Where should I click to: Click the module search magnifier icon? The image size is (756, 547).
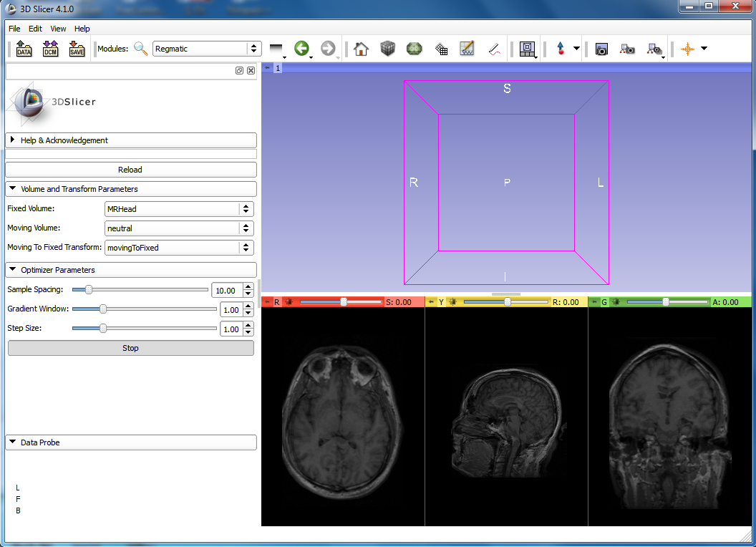[x=141, y=49]
